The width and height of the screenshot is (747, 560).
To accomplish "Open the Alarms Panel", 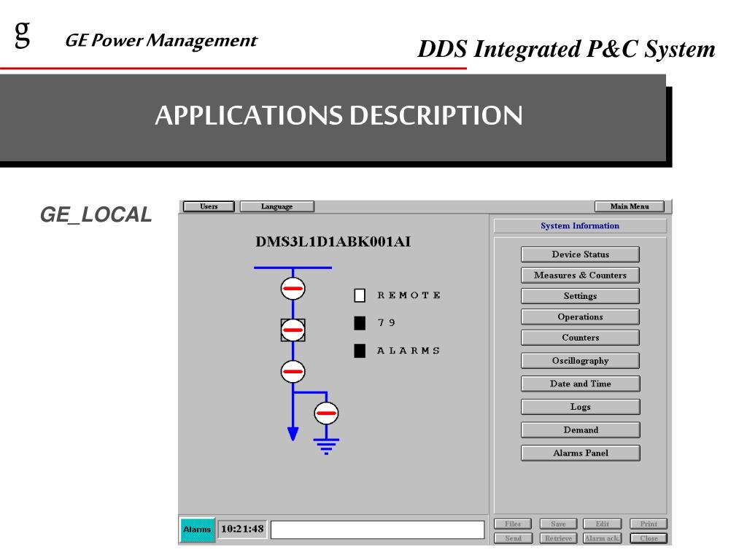I will (x=580, y=453).
